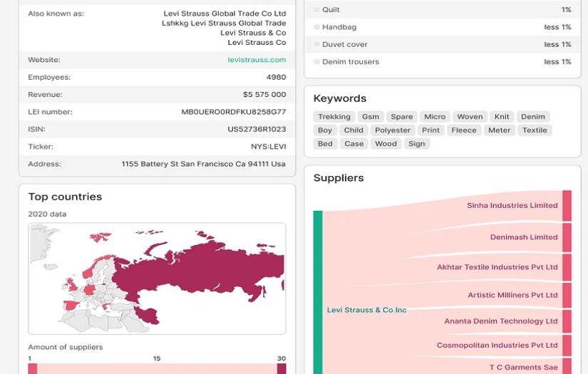Screen dimensions: 588x374
Task: Click the Top countries heading
Action: (x=65, y=197)
